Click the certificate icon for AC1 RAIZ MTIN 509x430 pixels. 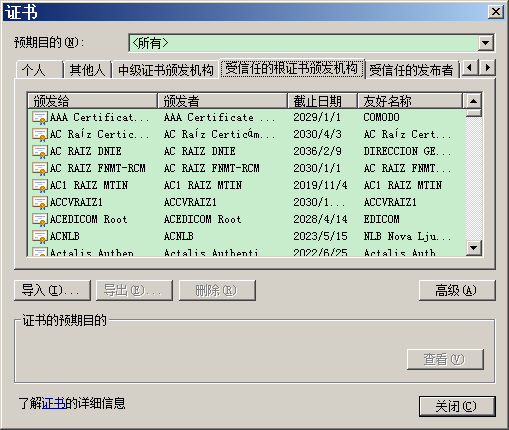coord(40,186)
